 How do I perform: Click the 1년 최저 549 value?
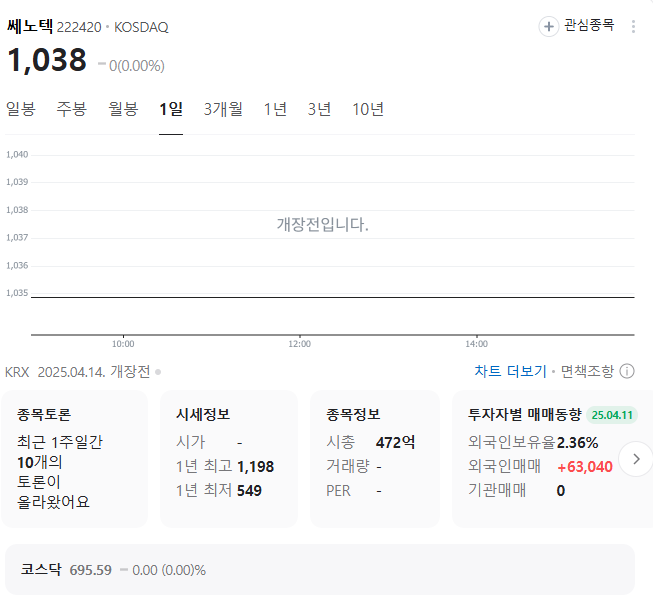(249, 490)
